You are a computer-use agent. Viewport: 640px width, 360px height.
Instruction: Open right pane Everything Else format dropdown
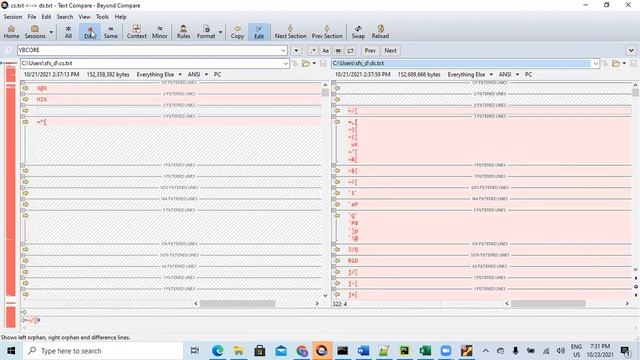point(470,74)
